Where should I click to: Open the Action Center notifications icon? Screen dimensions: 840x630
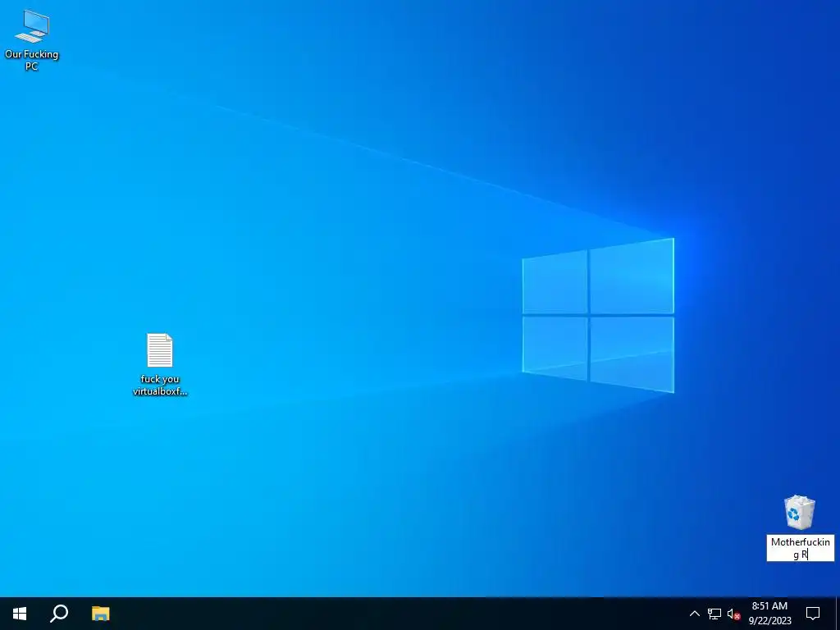pyautogui.click(x=813, y=614)
